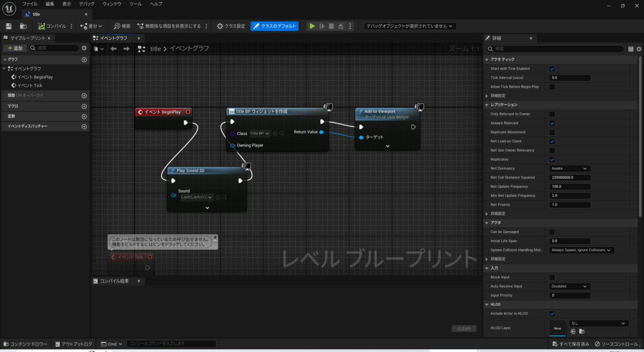The image size is (644, 352).
Task: Open the compile options three-dot menu
Action: click(71, 26)
